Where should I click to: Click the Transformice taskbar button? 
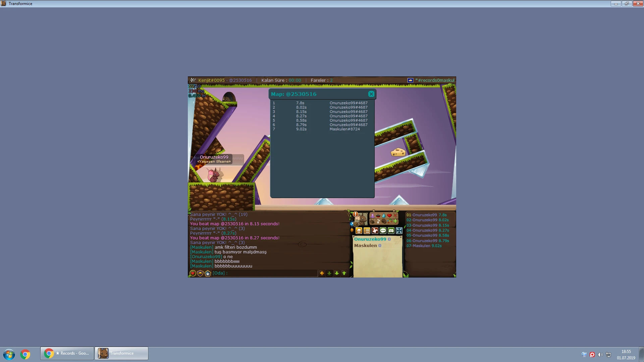[121, 353]
